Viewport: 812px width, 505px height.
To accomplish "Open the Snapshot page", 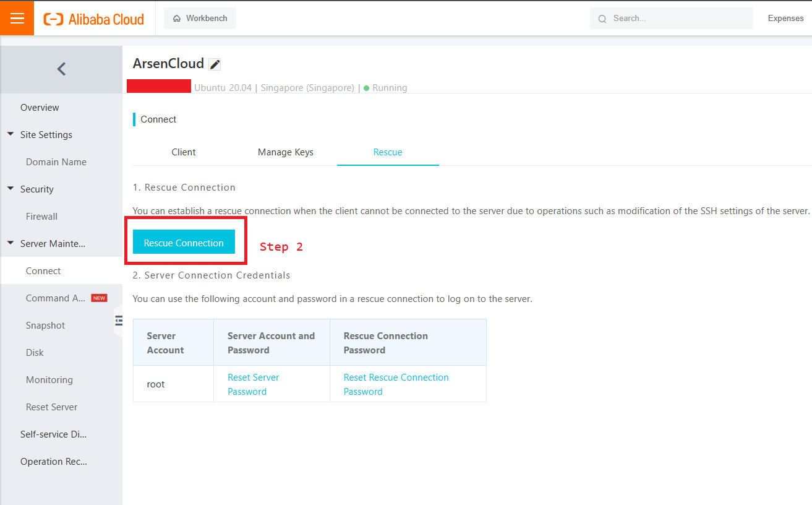I will click(x=45, y=326).
